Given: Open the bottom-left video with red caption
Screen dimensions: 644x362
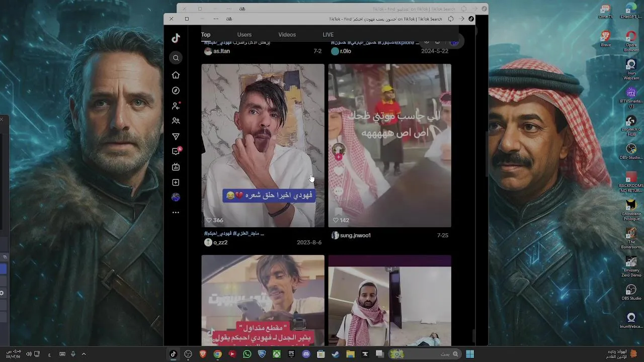Looking at the screenshot, I should pyautogui.click(x=263, y=300).
